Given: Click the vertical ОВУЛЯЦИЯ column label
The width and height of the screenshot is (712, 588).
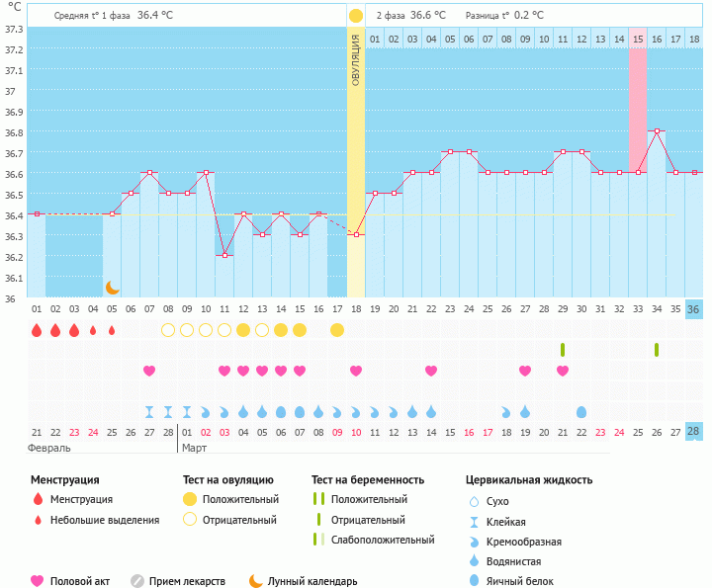Looking at the screenshot, I should [356, 59].
